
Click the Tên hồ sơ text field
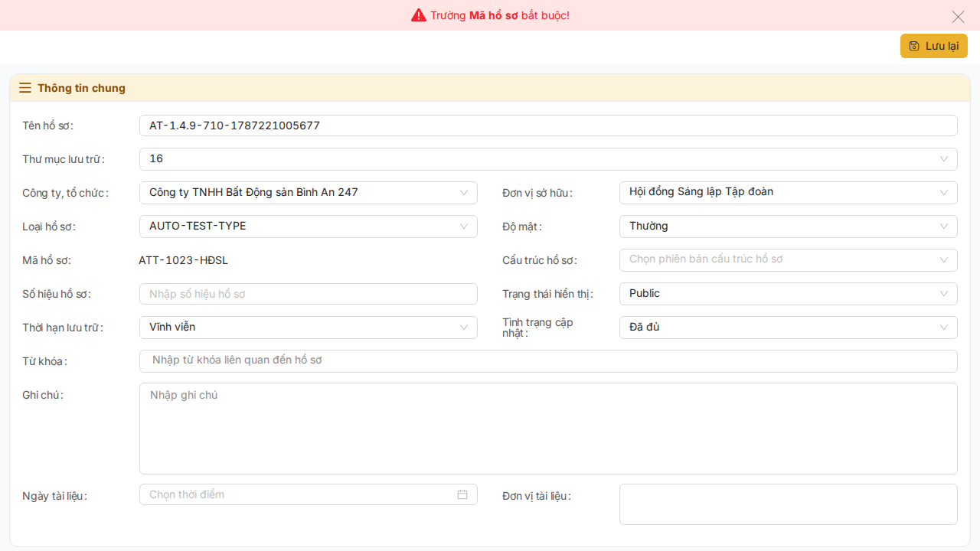(548, 126)
